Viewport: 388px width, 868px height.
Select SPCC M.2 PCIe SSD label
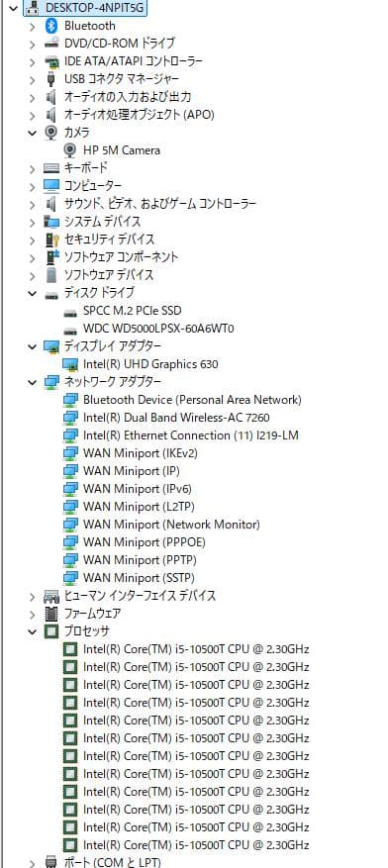133,311
